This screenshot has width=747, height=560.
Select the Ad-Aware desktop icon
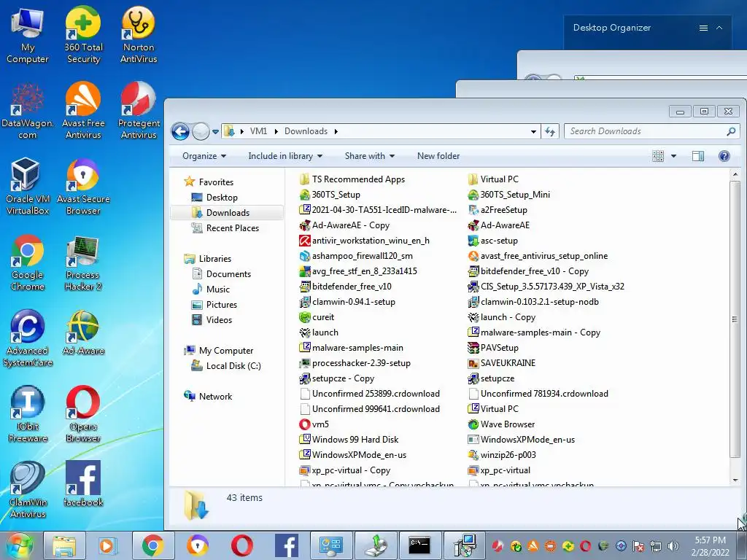(83, 332)
